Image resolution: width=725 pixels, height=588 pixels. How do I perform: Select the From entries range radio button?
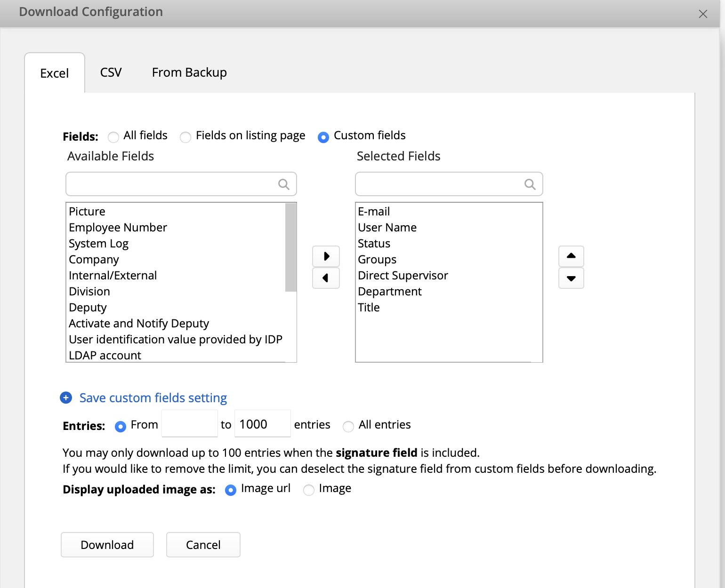pos(121,427)
